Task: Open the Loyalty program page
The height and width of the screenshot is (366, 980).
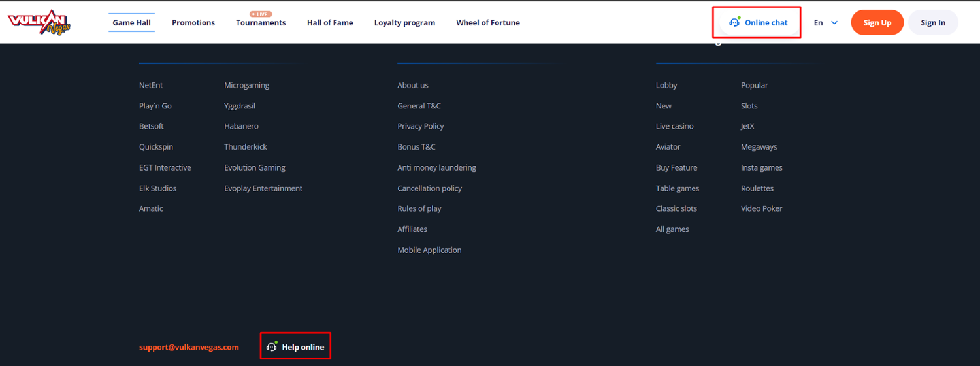Action: [404, 23]
